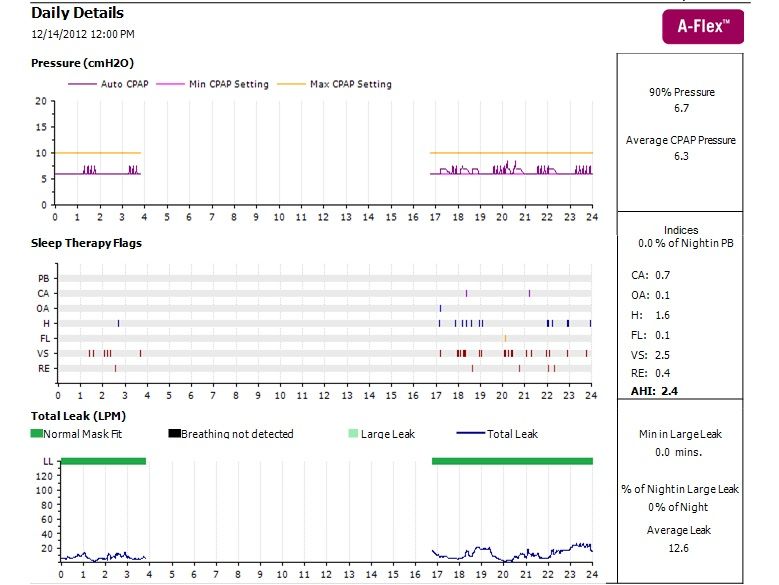This screenshot has width=779, height=585.
Task: Select the PB row label in Sleep Therapy Flags
Action: [x=44, y=278]
